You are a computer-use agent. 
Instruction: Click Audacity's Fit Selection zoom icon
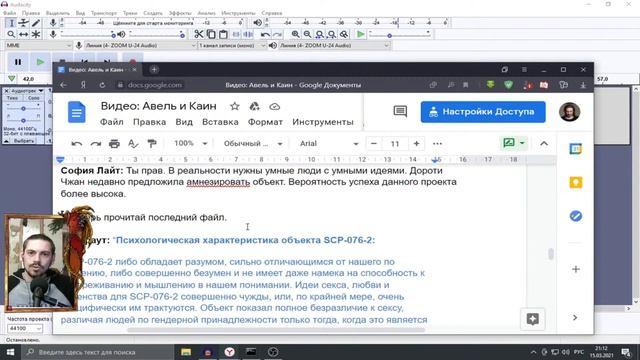[320, 34]
